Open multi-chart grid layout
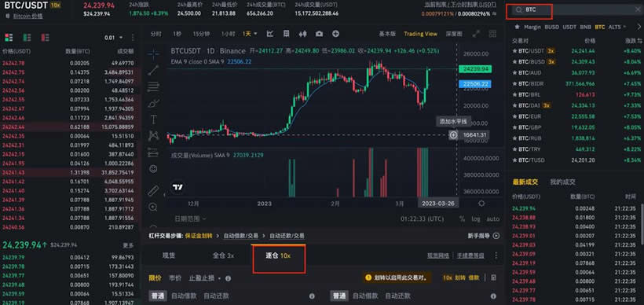Viewport: 644px width, 305px height. 493,34
